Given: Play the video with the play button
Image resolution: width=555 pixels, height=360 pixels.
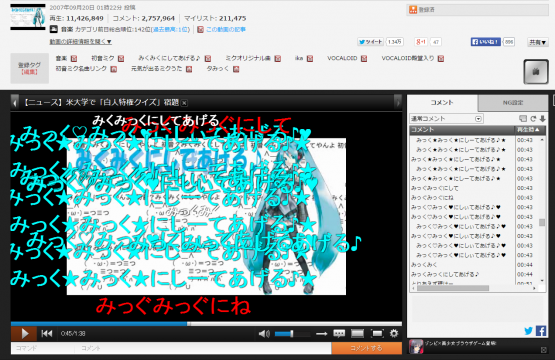Looking at the screenshot, I should click(24, 333).
